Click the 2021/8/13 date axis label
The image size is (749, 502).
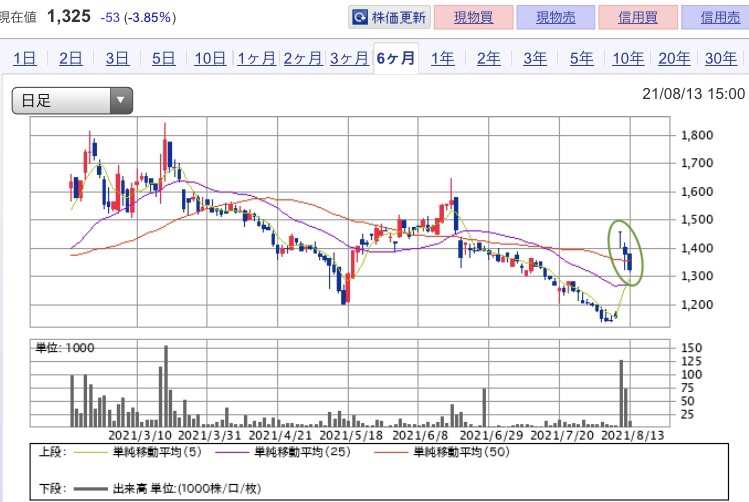click(632, 435)
